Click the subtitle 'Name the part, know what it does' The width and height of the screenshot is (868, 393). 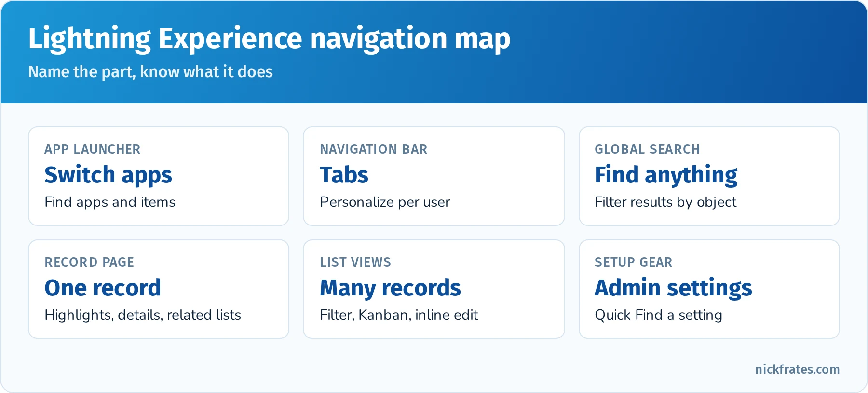point(150,72)
